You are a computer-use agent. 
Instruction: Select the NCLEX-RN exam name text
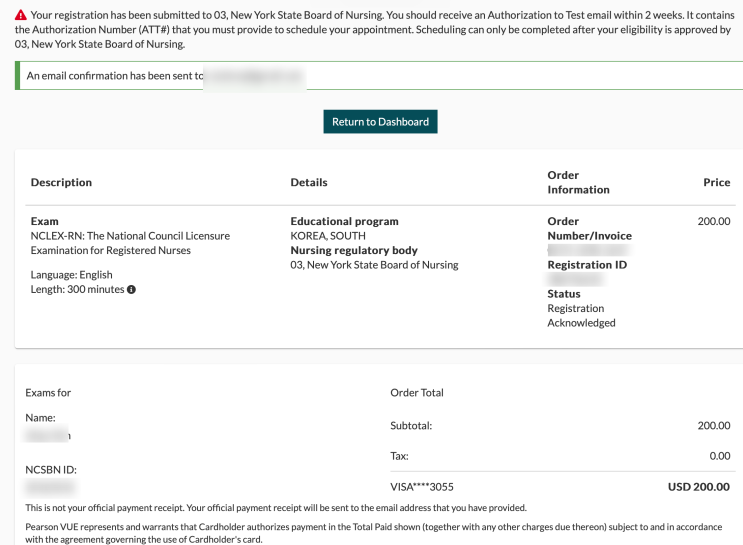click(x=130, y=243)
